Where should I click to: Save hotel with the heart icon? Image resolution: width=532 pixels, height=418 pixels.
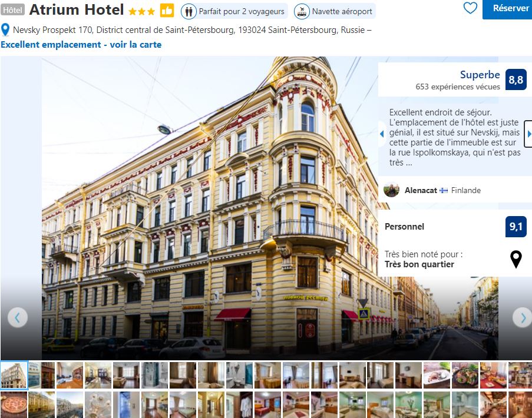point(470,8)
